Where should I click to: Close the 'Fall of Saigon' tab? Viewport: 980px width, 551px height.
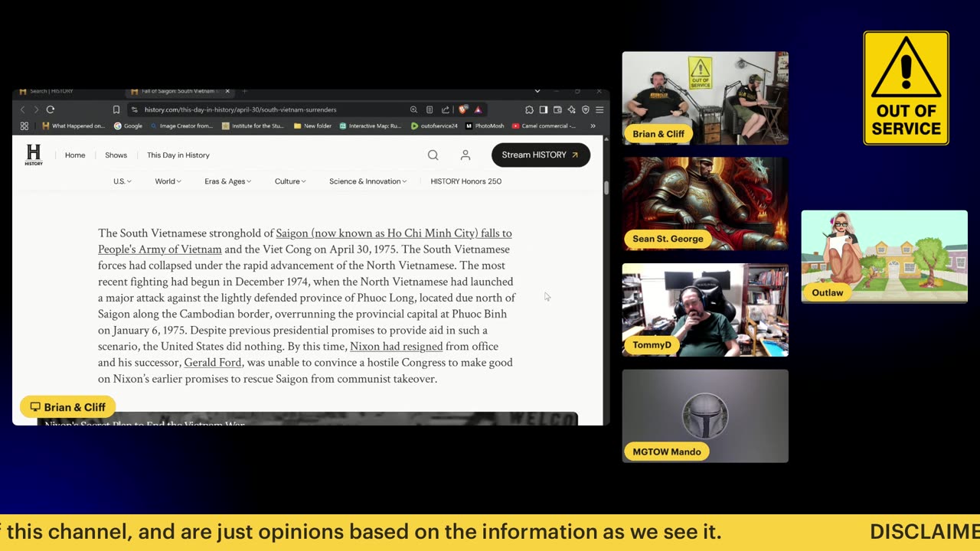[227, 91]
